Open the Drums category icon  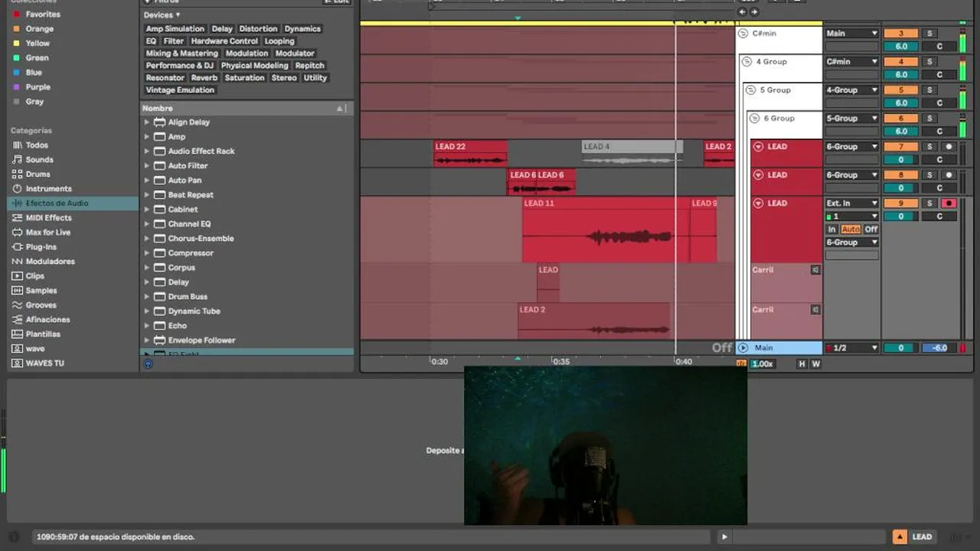click(17, 174)
